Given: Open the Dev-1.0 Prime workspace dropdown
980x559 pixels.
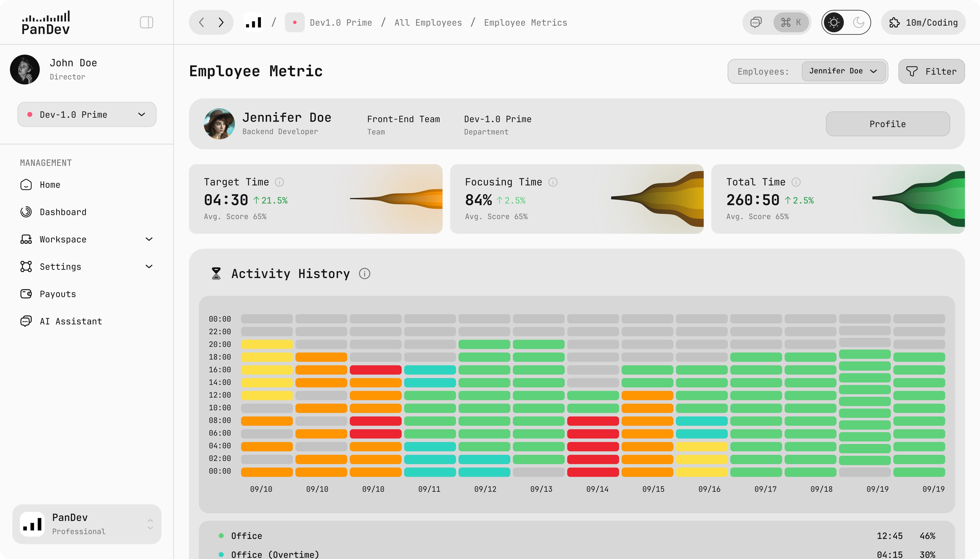Looking at the screenshot, I should tap(87, 114).
